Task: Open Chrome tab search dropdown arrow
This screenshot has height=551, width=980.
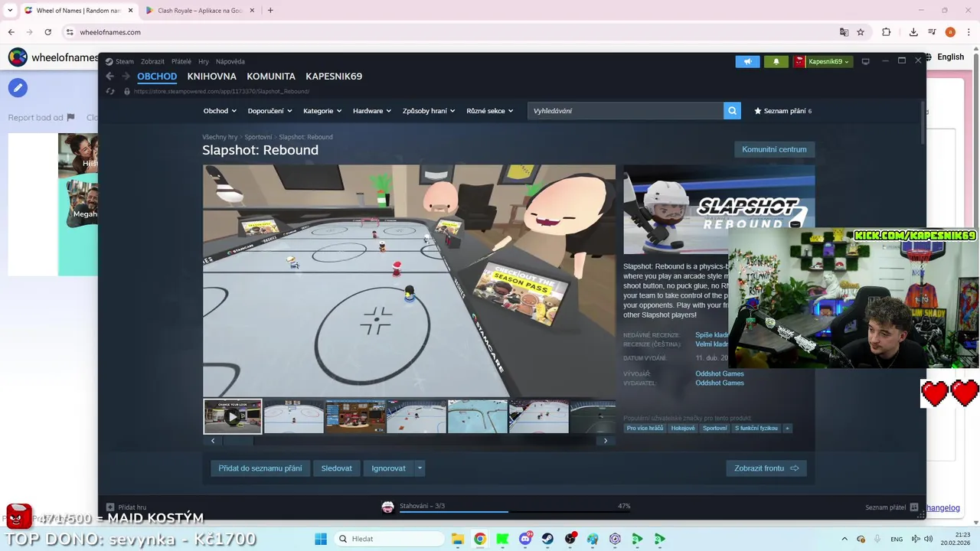Action: coord(10,10)
